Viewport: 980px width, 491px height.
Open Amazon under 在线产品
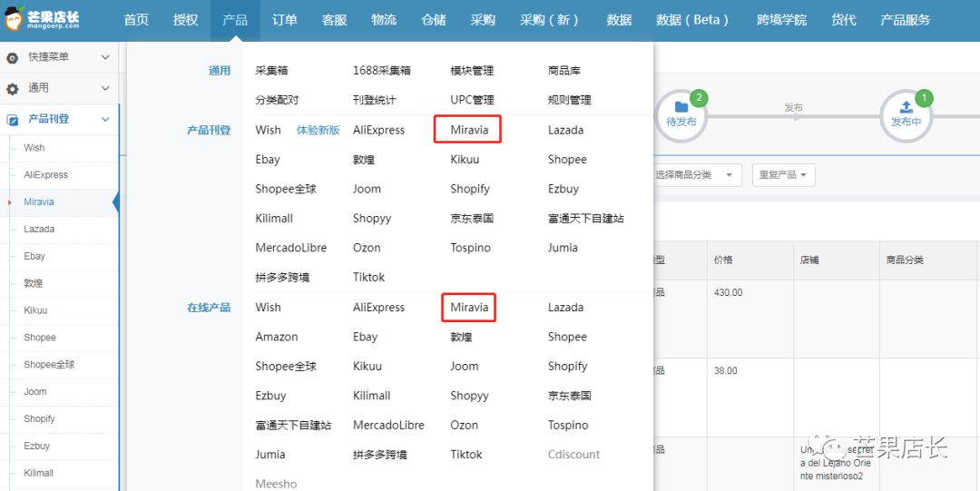coord(276,337)
